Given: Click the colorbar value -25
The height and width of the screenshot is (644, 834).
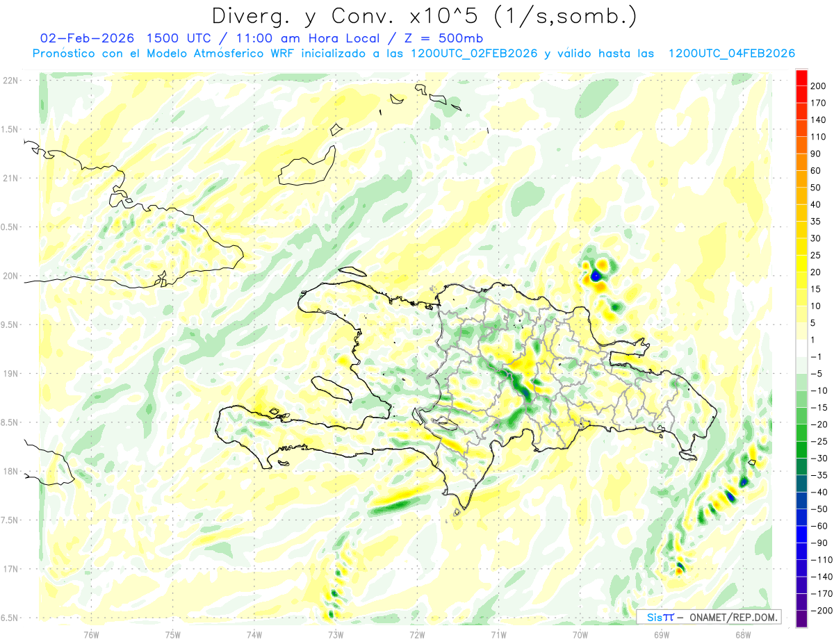Looking at the screenshot, I should click(820, 442).
